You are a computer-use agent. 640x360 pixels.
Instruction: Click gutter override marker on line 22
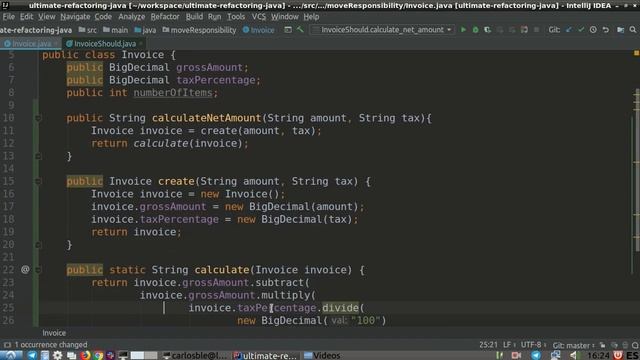pos(25,269)
